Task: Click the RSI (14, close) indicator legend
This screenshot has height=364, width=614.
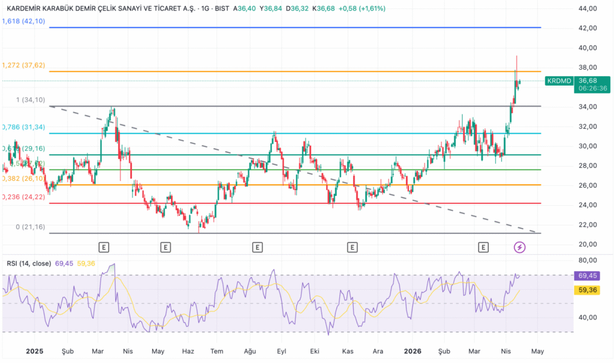Action: [30, 263]
